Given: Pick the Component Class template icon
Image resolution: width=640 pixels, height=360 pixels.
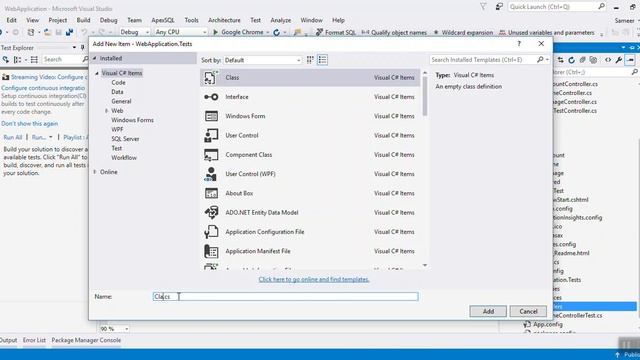Looking at the screenshot, I should coord(211,155).
